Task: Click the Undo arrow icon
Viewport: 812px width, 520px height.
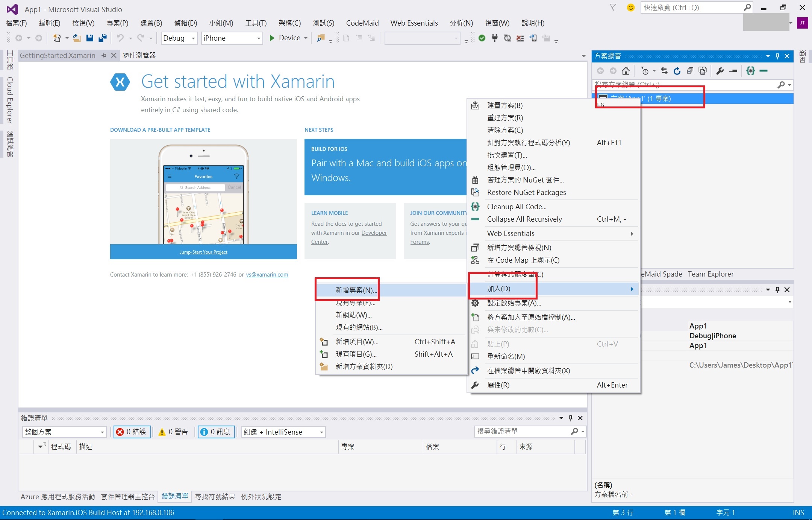Action: tap(120, 38)
